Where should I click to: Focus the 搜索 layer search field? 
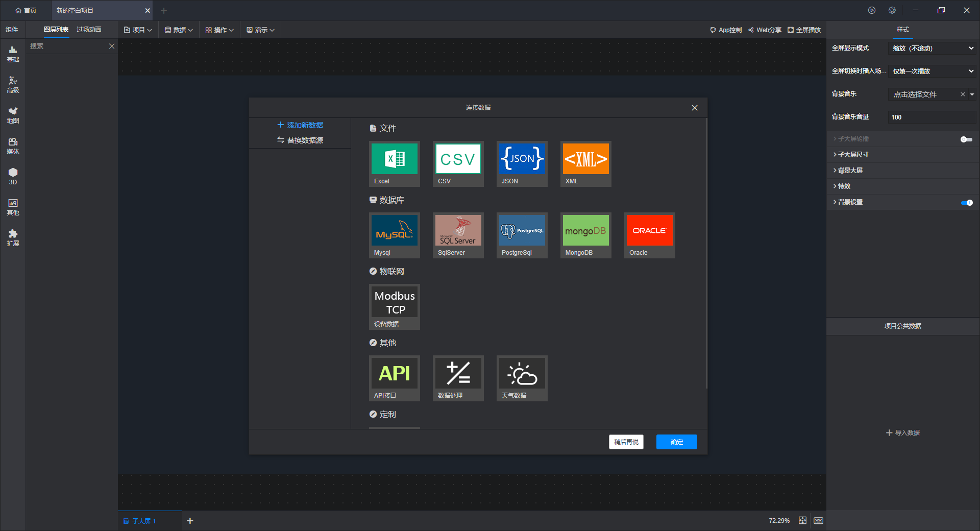tap(66, 46)
